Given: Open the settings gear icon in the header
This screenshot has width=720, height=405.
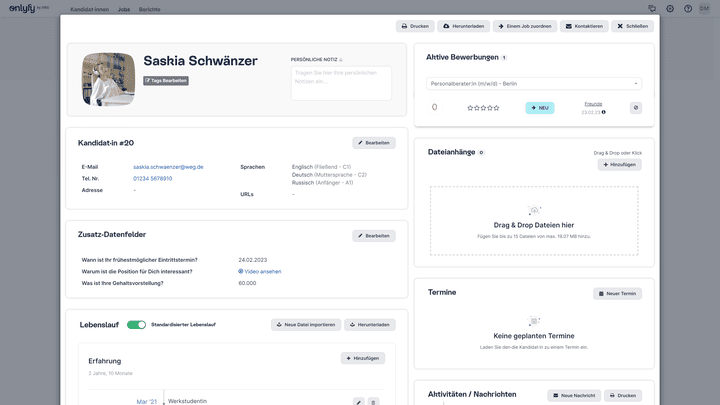Looking at the screenshot, I should pos(670,9).
